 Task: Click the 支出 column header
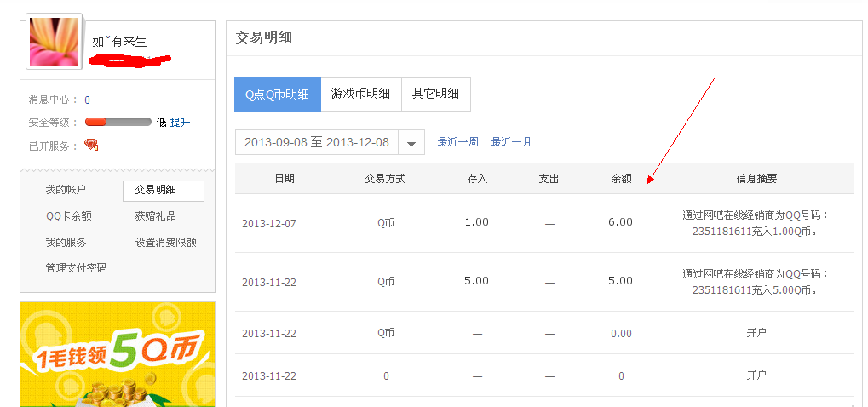point(549,179)
